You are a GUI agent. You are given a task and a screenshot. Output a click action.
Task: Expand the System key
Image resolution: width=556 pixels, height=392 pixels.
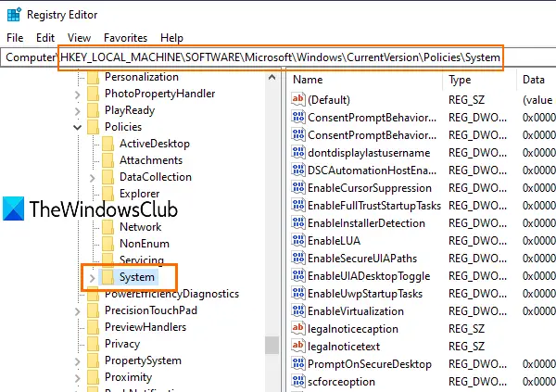pyautogui.click(x=92, y=278)
